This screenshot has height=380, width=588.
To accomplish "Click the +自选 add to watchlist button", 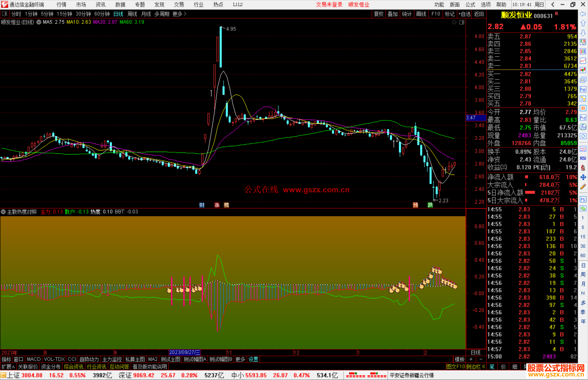I will click(464, 14).
